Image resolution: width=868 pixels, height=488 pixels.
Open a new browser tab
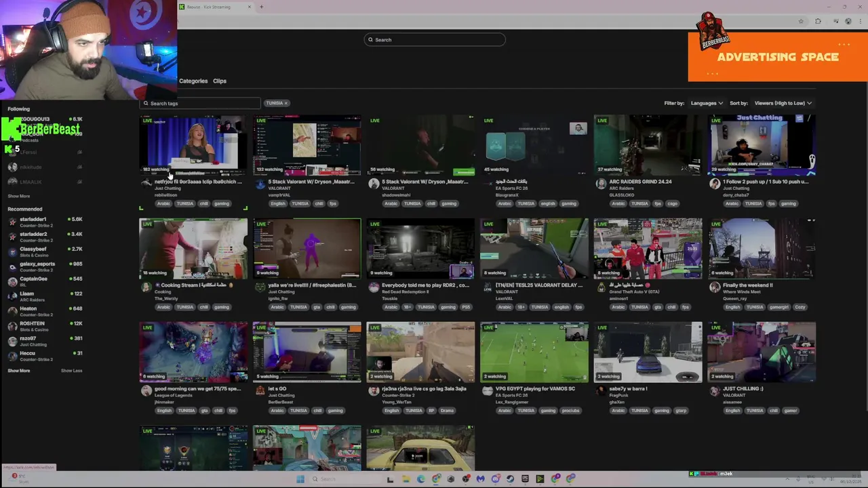tap(261, 7)
